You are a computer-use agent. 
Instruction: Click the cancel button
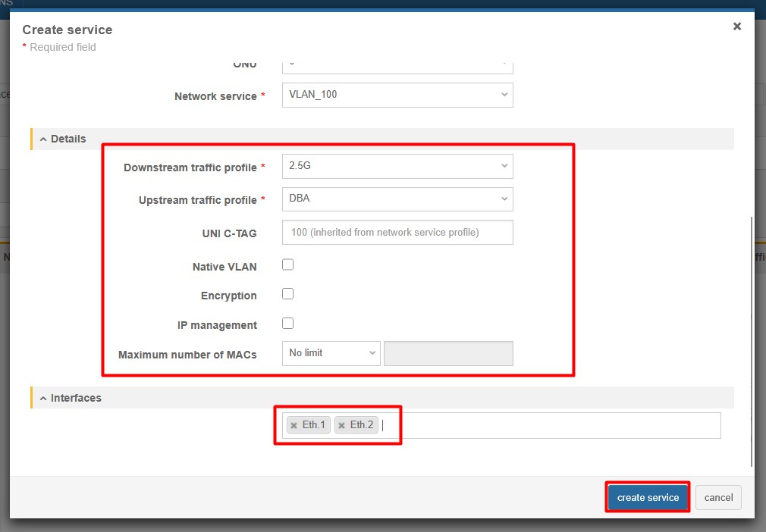point(718,497)
